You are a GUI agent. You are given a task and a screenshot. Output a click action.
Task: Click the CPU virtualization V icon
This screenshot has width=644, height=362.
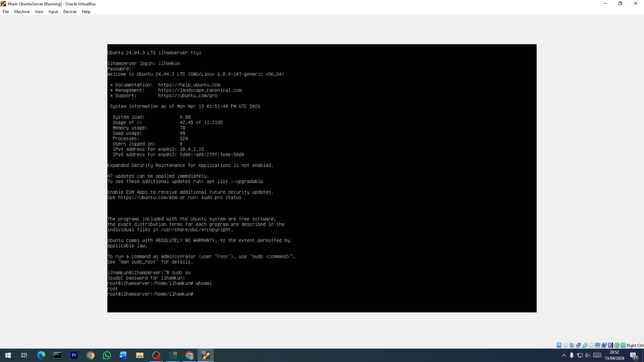coord(610,345)
